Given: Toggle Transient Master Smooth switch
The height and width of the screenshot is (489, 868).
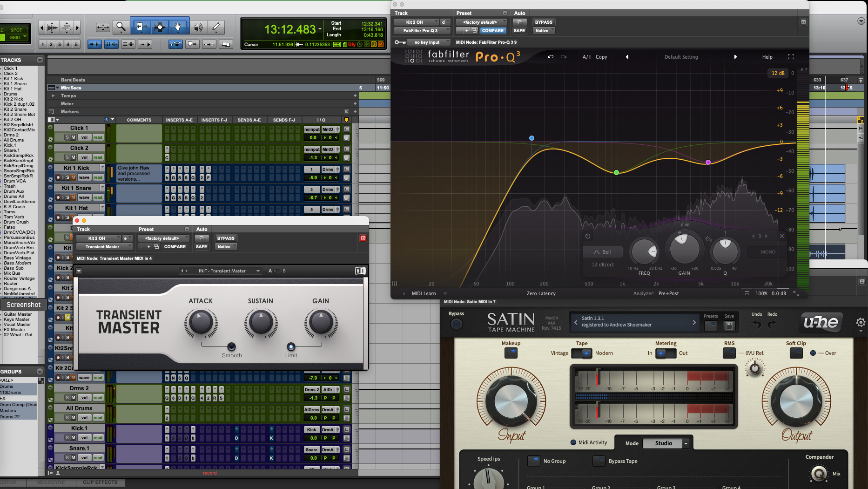Looking at the screenshot, I should (231, 346).
